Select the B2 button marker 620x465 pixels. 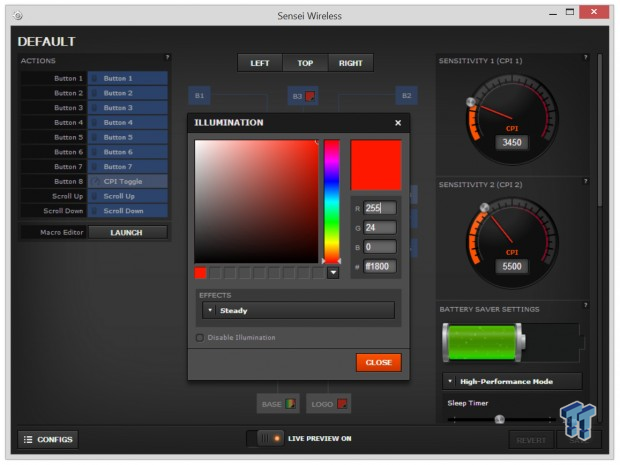(406, 95)
